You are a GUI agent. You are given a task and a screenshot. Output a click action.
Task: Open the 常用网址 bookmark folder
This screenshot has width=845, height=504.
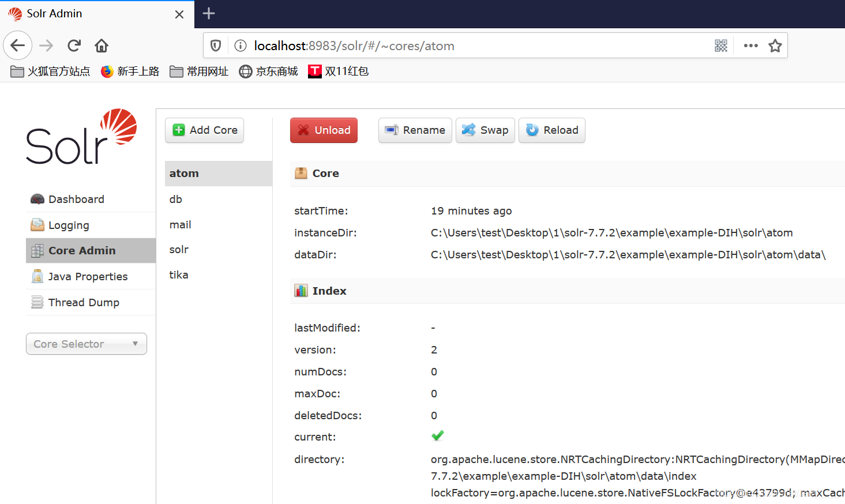199,72
